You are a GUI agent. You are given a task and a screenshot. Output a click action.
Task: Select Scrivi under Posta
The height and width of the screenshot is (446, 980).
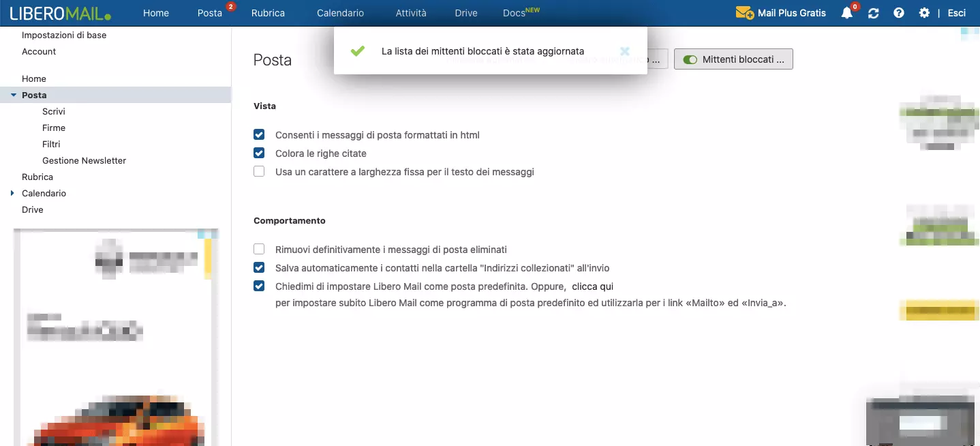coord(54,112)
